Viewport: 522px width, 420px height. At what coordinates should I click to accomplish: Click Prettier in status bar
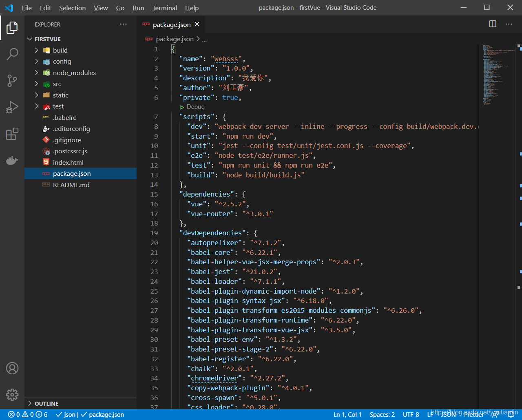[474, 415]
